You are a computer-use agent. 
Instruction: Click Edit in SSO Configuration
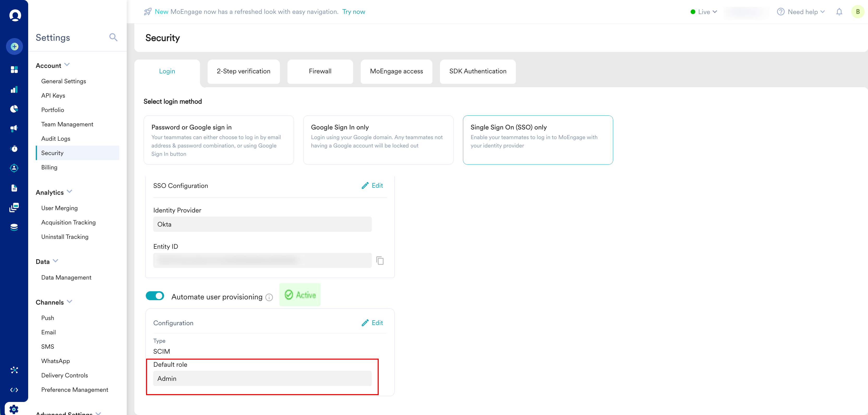pos(372,185)
